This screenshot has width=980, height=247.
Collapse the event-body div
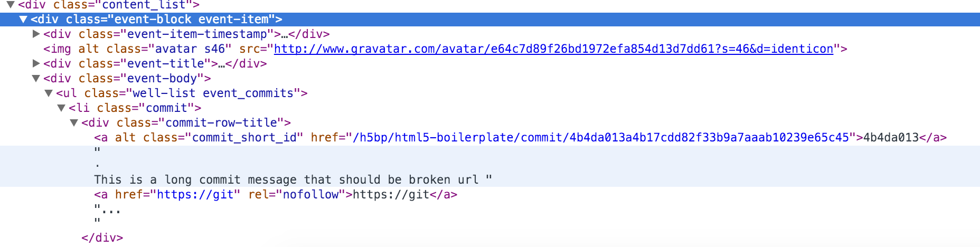[x=36, y=78]
